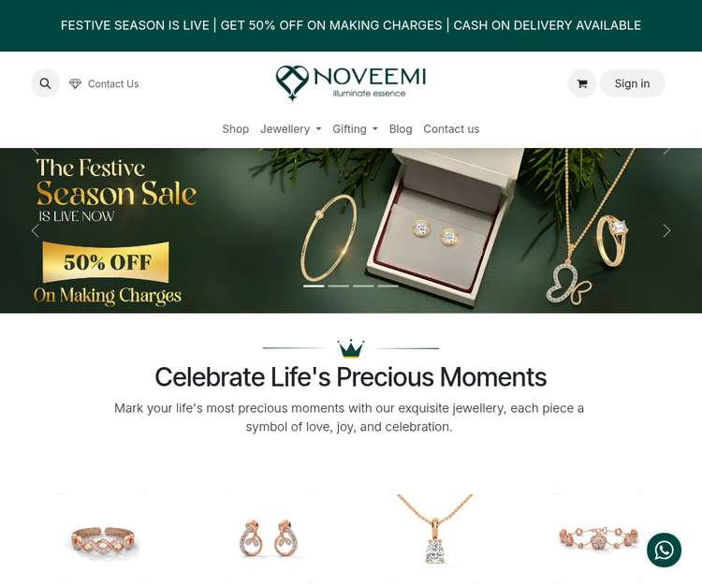The width and height of the screenshot is (702, 588).
Task: Open the rose gold ring thumbnail
Action: point(103,538)
